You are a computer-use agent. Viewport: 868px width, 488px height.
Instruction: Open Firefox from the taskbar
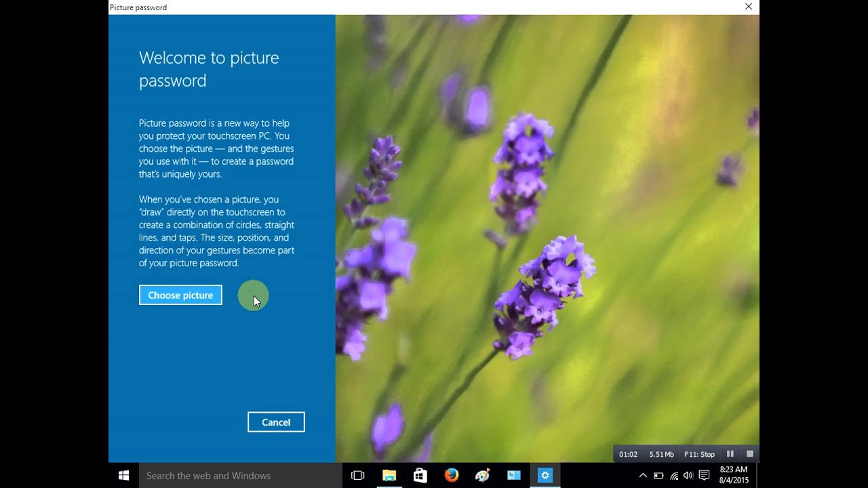click(x=452, y=475)
